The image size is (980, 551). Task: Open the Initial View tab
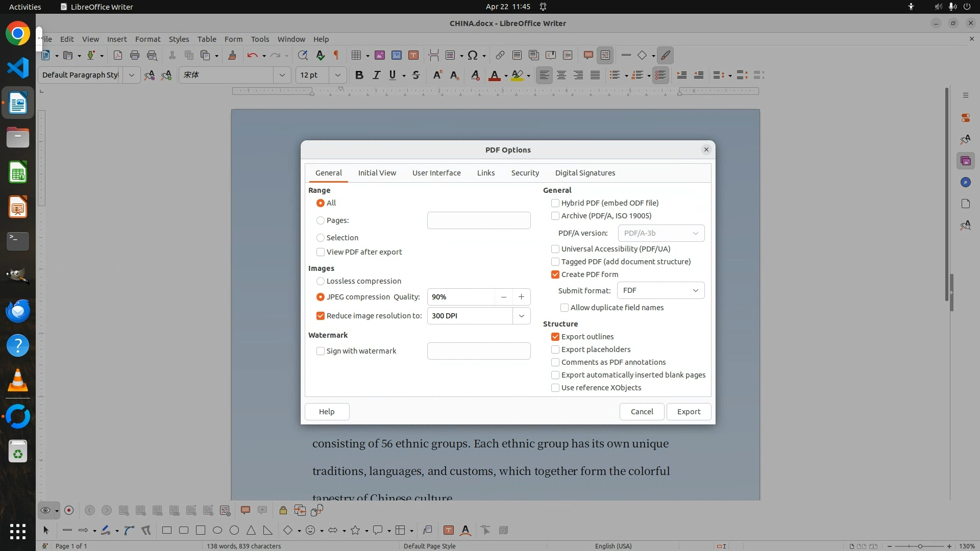tap(377, 173)
